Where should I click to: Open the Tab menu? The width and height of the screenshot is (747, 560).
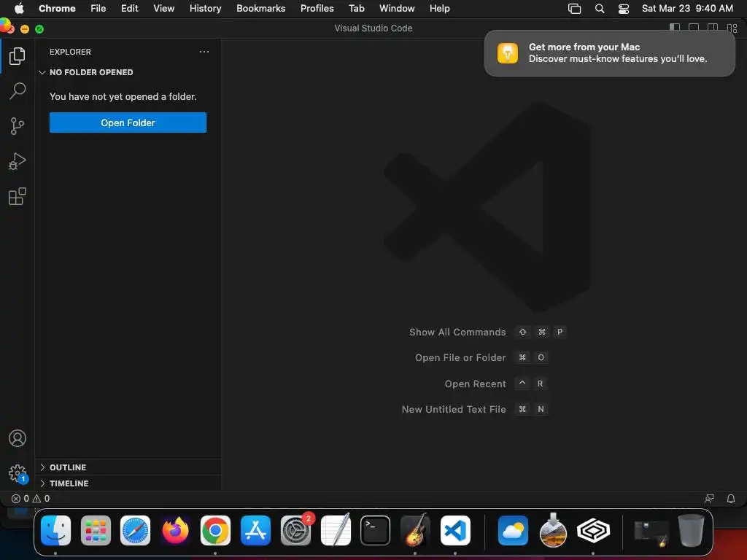pyautogui.click(x=356, y=8)
